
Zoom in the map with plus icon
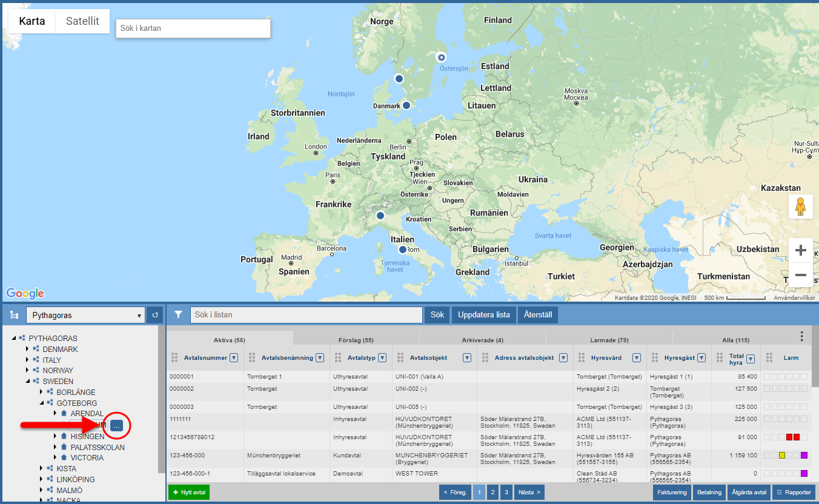click(x=800, y=250)
